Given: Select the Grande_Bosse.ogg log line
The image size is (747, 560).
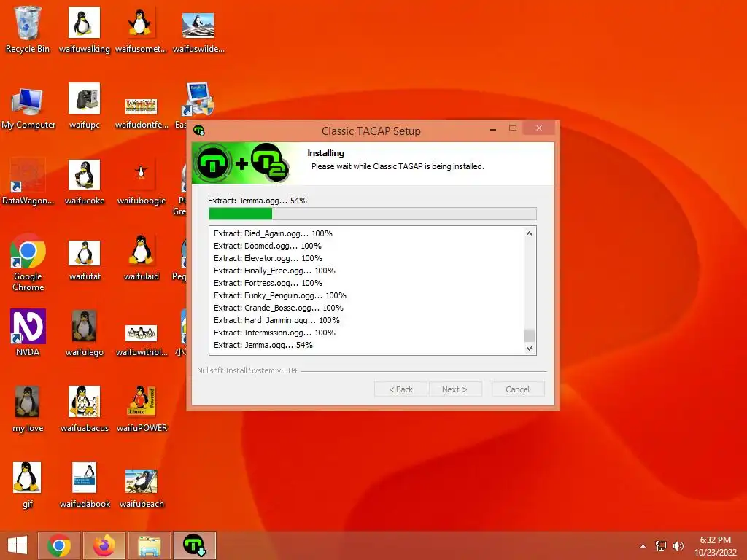Looking at the screenshot, I should coord(278,308).
